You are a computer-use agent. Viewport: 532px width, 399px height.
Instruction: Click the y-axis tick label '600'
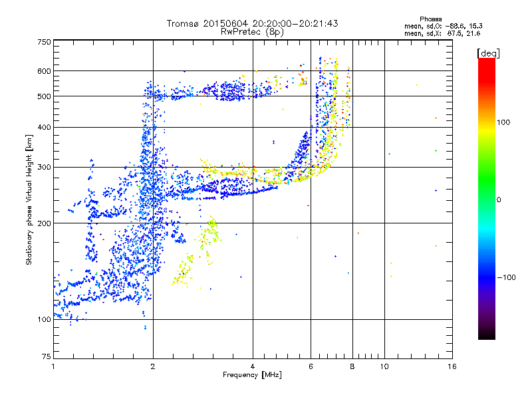[x=44, y=71]
